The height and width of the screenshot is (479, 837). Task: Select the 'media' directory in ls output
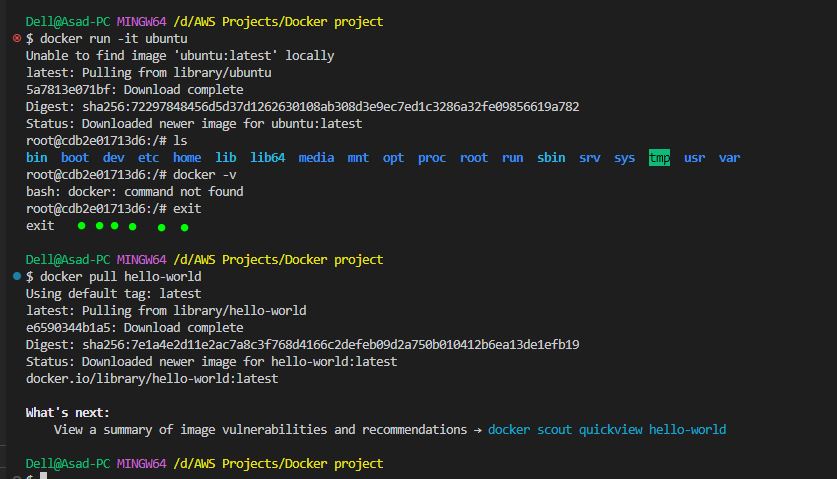[x=317, y=158]
